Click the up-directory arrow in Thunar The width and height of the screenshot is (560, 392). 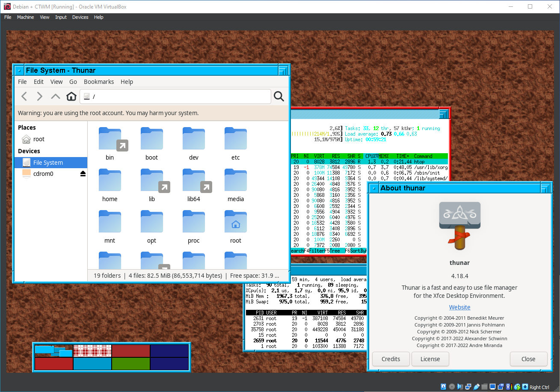click(55, 96)
